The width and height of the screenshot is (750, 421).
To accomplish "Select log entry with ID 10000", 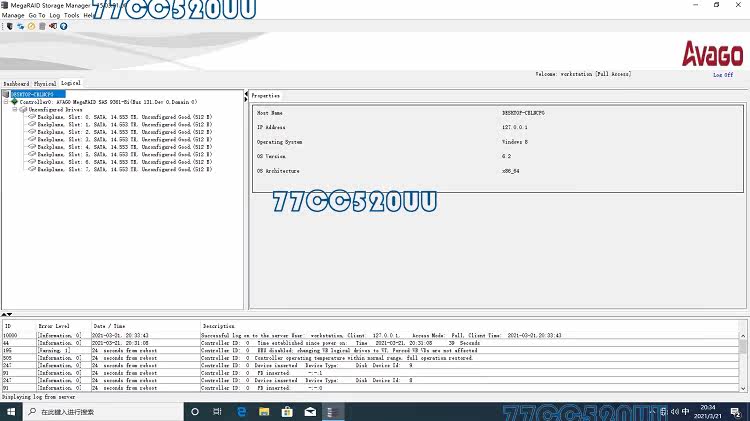I will click(x=371, y=335).
